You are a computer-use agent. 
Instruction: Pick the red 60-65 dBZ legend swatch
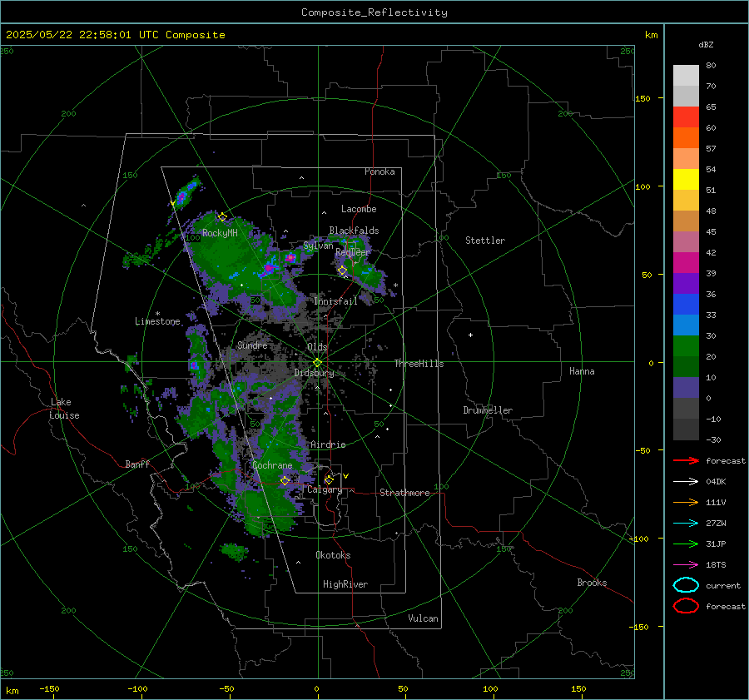tap(686, 117)
